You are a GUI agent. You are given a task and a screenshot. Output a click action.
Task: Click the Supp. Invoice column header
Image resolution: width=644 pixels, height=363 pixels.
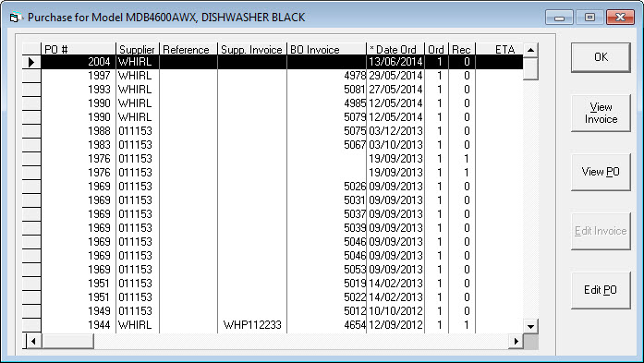click(x=251, y=49)
